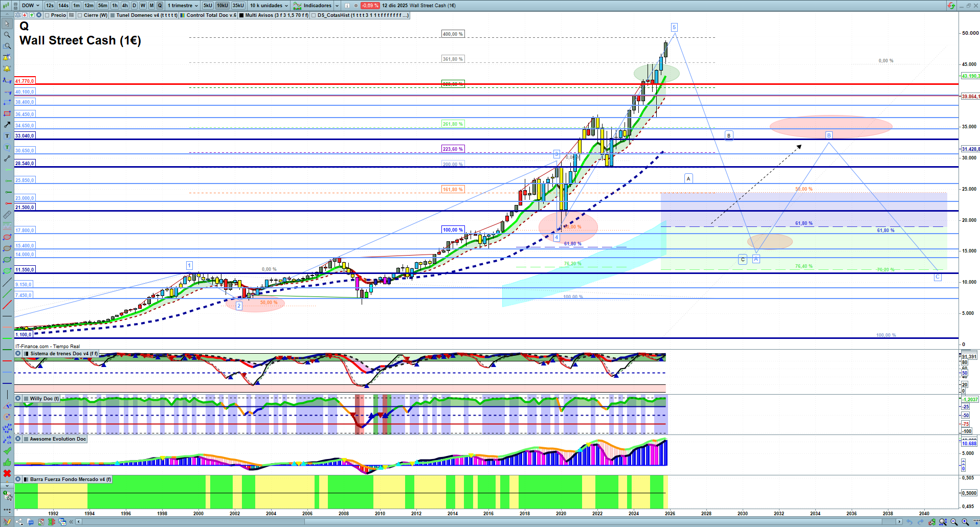The height and width of the screenshot is (527, 980).
Task: Pick the bell alert tool
Action: (7, 68)
